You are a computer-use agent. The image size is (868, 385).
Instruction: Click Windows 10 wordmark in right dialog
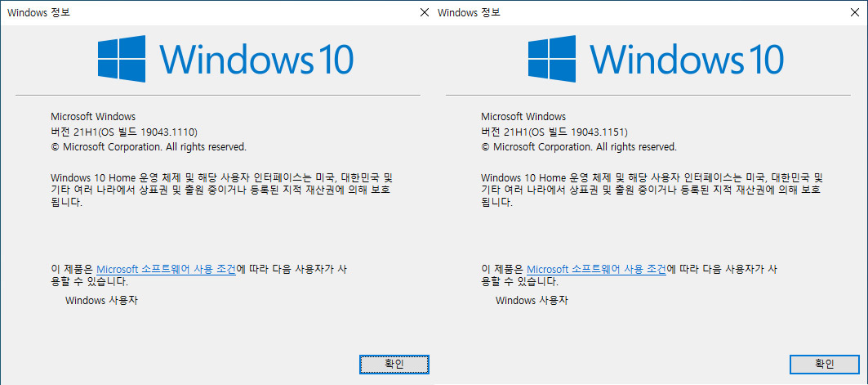pos(687,59)
